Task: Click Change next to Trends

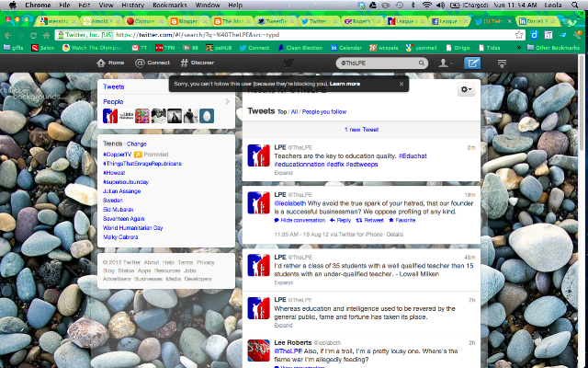Action: point(137,144)
